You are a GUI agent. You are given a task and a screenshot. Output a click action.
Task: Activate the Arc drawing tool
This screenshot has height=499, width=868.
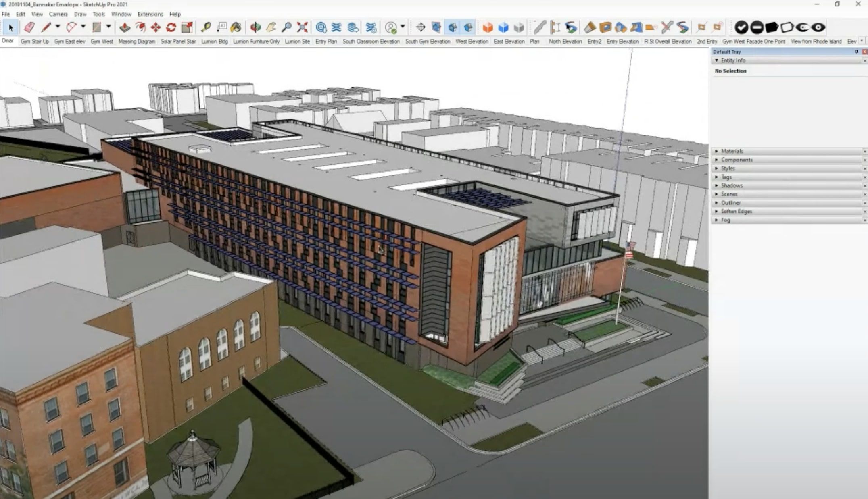71,27
